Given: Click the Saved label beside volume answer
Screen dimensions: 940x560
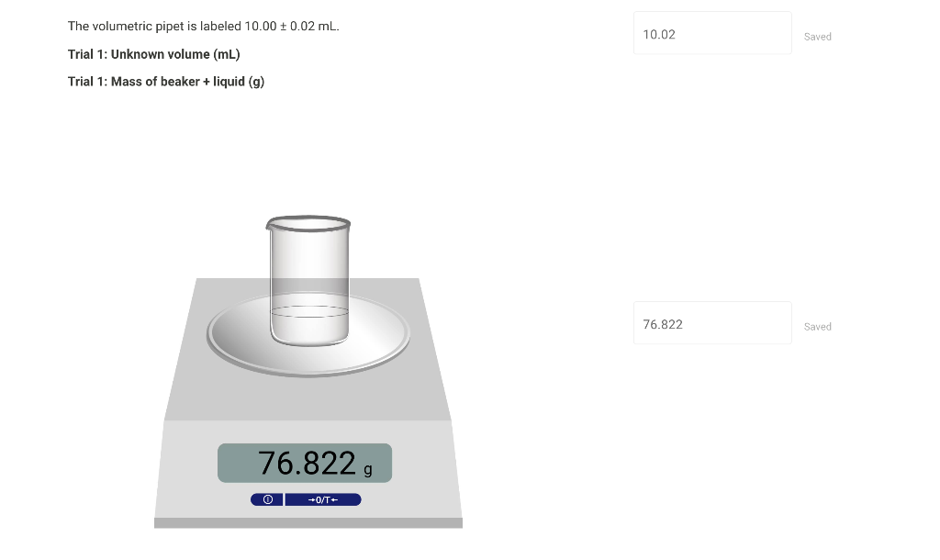Looking at the screenshot, I should click(817, 37).
